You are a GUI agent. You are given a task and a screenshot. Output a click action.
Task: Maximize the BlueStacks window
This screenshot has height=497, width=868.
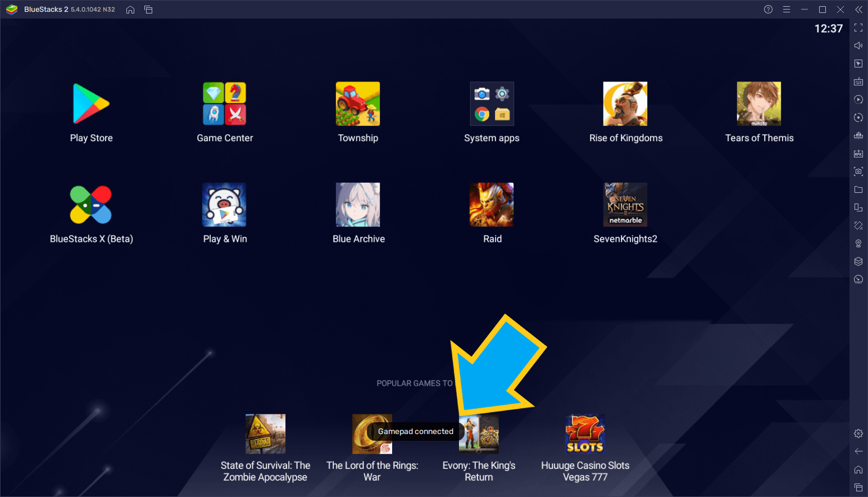[822, 10]
